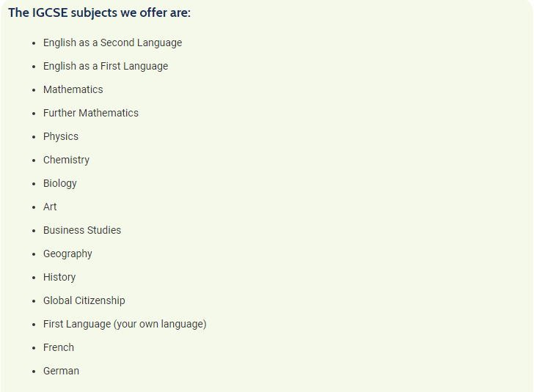Click the bullet marker next to 'Art'

coord(34,207)
